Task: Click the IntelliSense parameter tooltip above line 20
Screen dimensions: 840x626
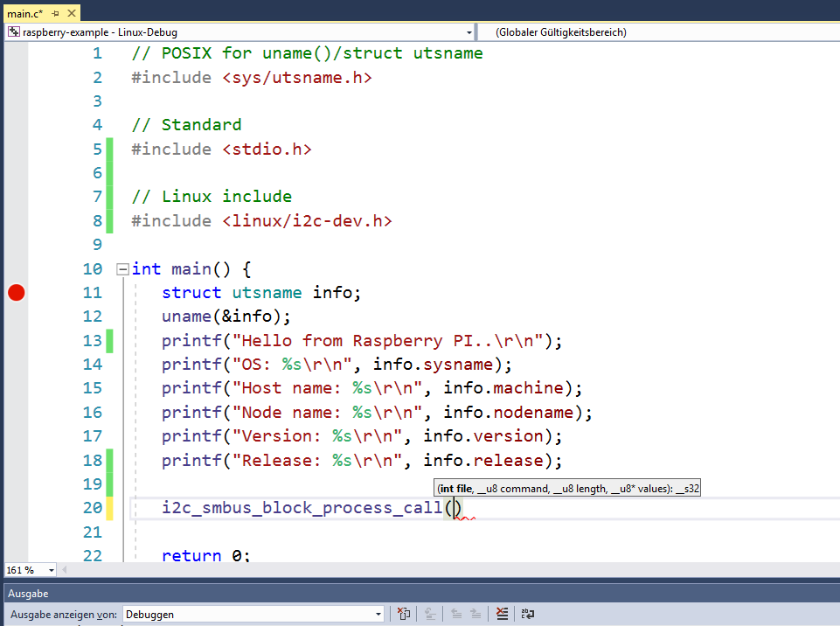Action: coord(566,488)
